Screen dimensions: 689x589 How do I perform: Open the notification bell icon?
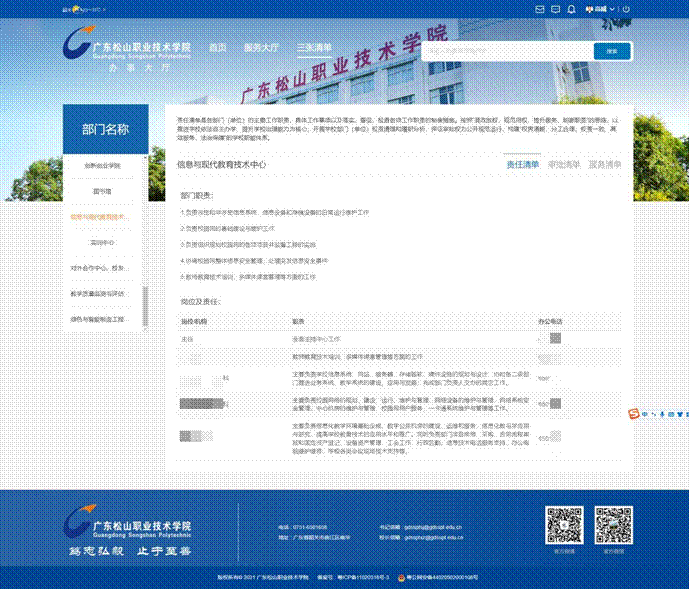click(571, 9)
